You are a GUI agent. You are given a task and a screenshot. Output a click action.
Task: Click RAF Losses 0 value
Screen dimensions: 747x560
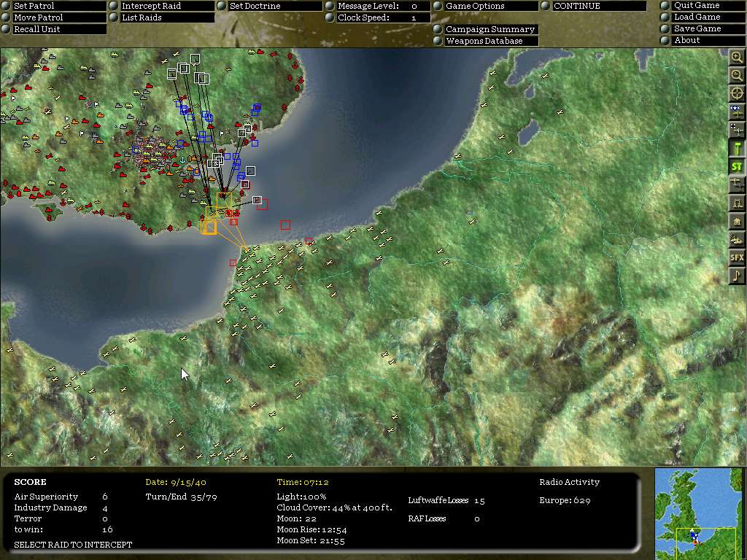point(477,518)
